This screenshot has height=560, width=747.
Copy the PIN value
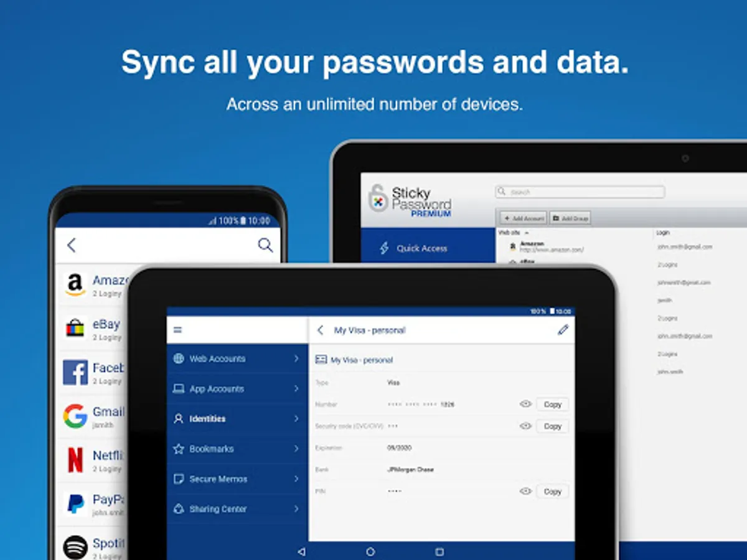[553, 492]
